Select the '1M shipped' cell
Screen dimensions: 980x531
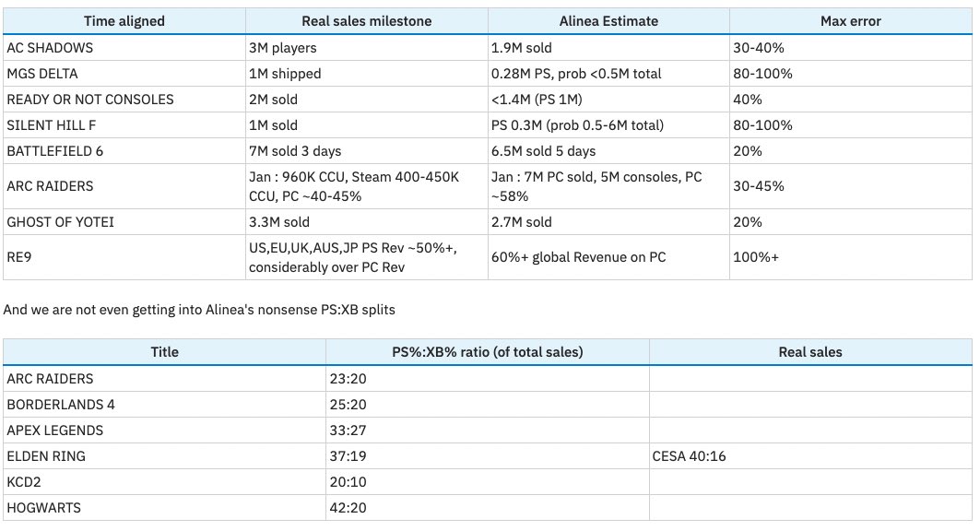[x=367, y=74]
